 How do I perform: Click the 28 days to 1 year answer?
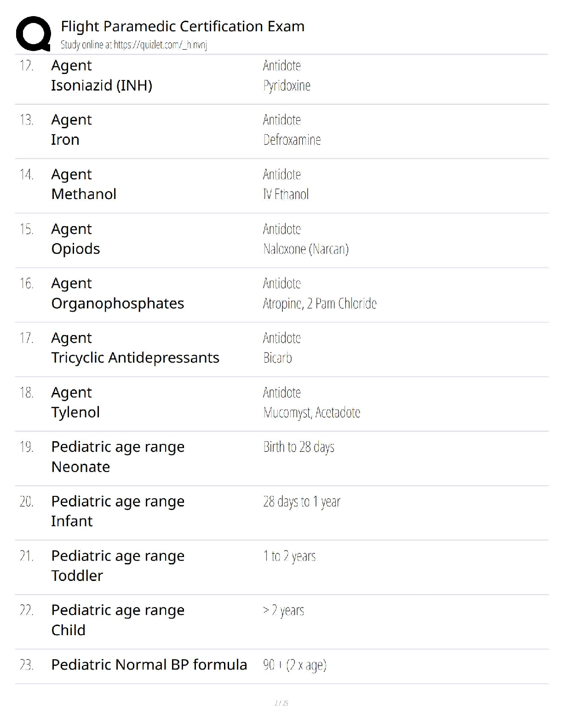302,502
